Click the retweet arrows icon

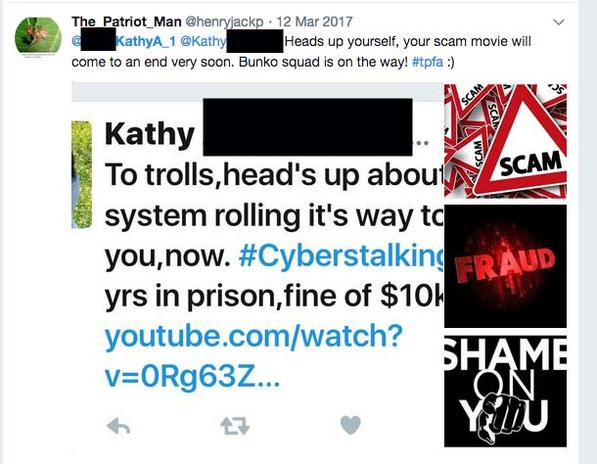[x=235, y=426]
